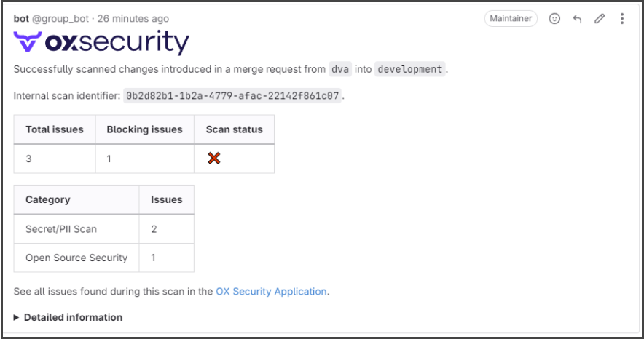Expand the Detailed information section

click(68, 317)
